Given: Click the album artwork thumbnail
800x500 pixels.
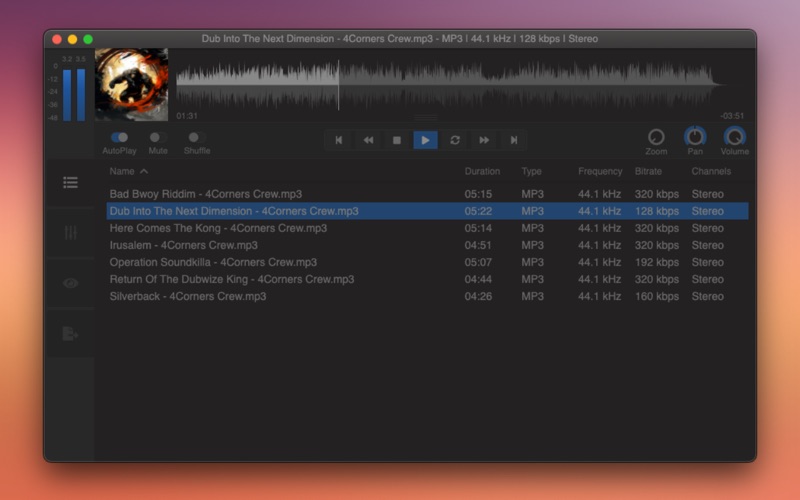Looking at the screenshot, I should pos(132,85).
